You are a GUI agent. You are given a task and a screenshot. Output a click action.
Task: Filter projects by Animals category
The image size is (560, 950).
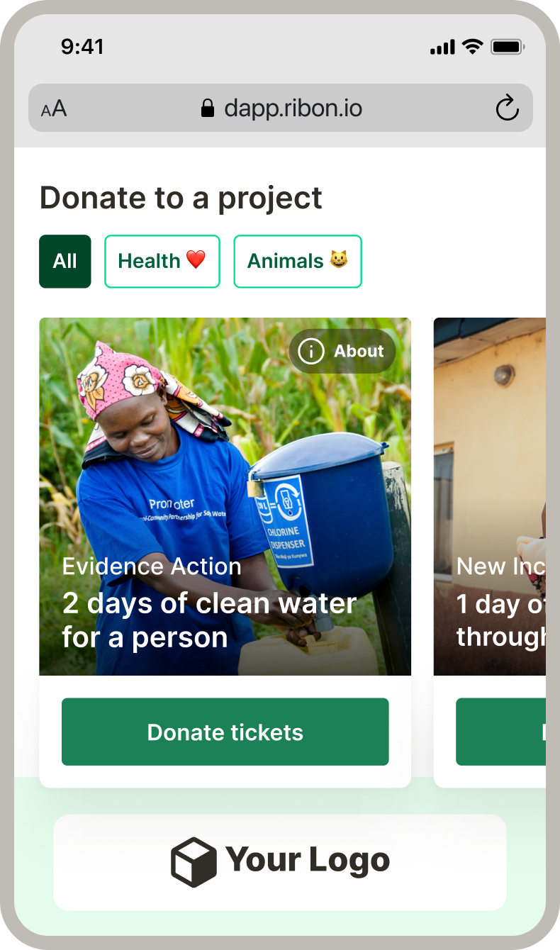(298, 262)
